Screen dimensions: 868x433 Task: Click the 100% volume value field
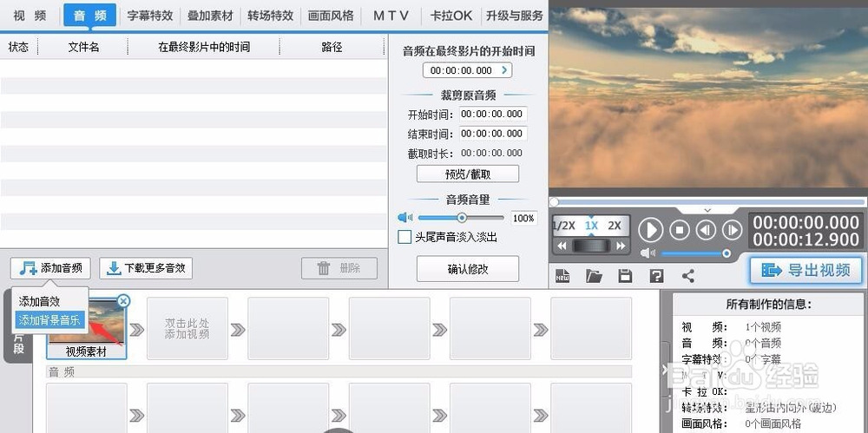523,218
